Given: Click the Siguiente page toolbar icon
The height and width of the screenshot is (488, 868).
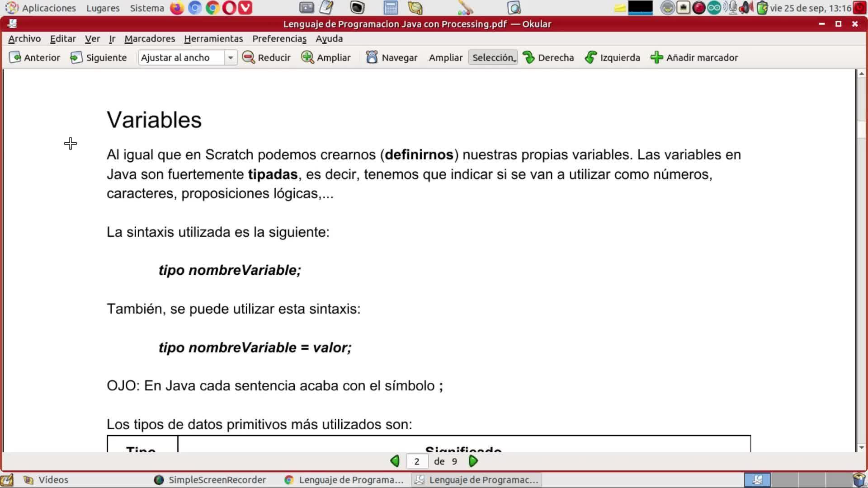Looking at the screenshot, I should pyautogui.click(x=76, y=57).
